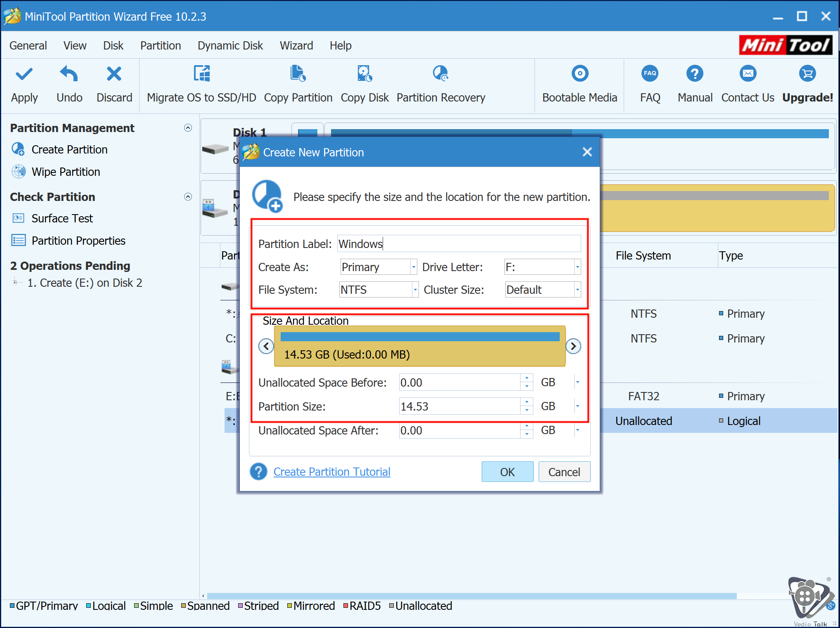Click Cancel in the dialog
The image size is (840, 628).
564,472
